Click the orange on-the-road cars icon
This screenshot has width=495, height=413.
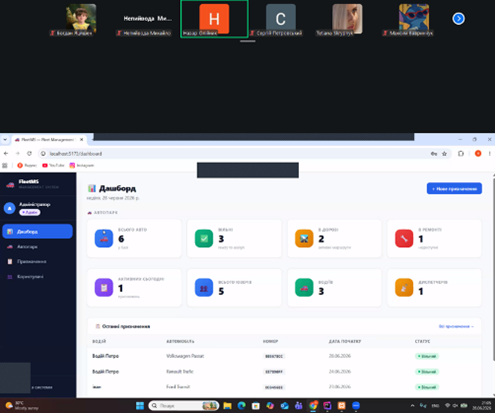[304, 239]
